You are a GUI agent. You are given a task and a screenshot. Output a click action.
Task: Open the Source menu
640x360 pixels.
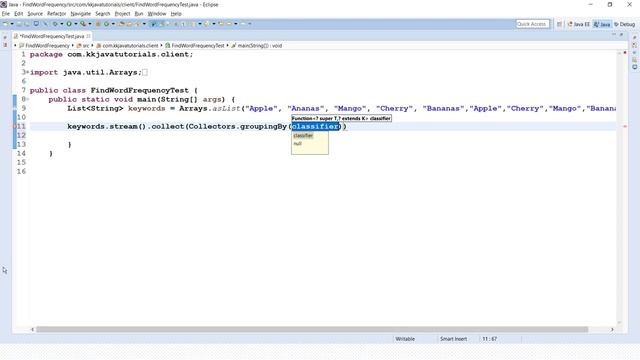point(35,13)
